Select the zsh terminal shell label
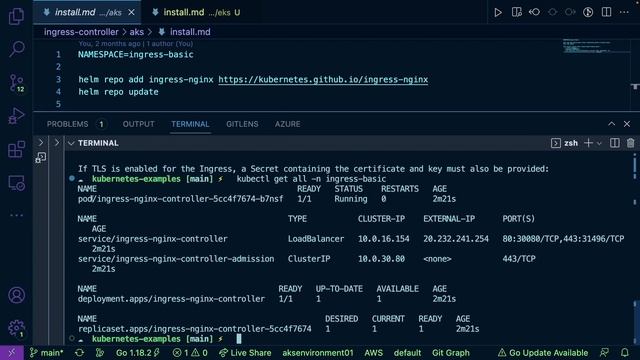Screen dimensions: 640x360 coord(571,143)
